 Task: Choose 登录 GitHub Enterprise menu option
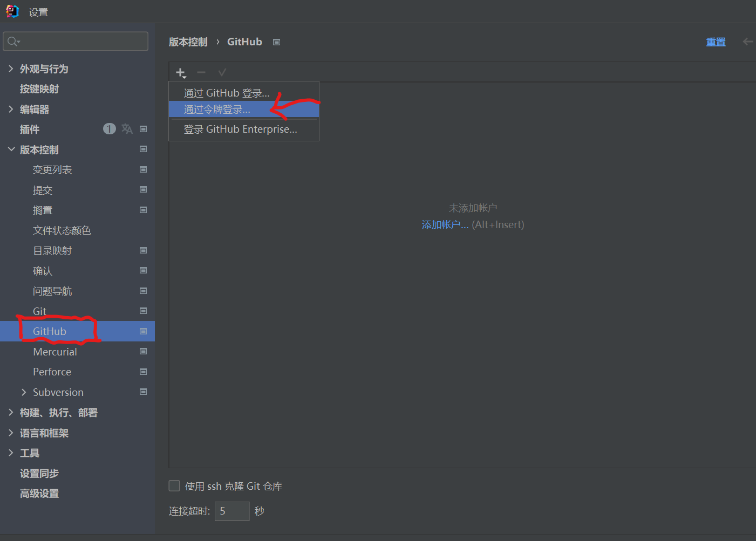coord(244,129)
